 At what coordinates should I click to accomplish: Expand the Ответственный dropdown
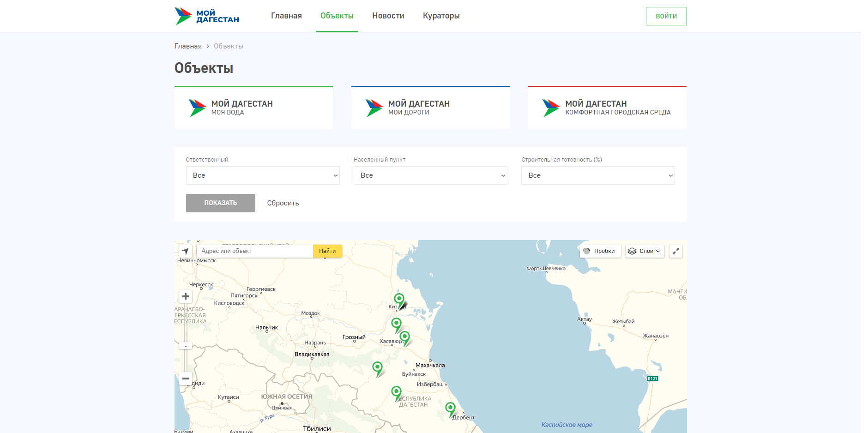(263, 175)
